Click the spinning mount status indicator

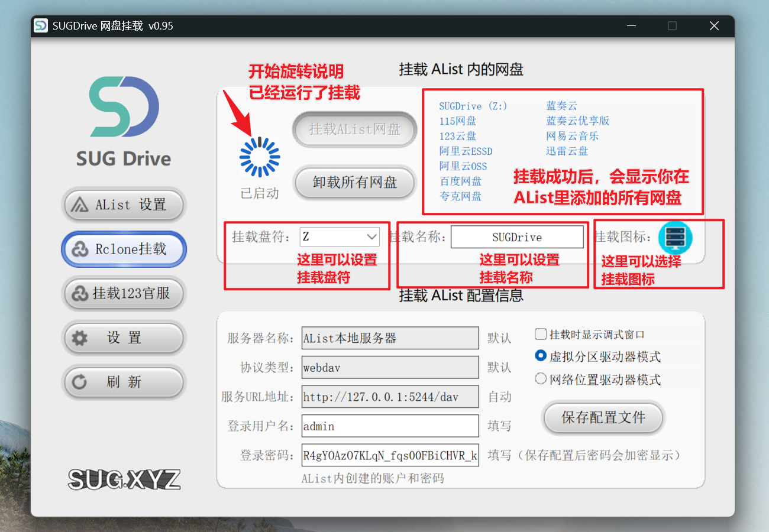coord(260,157)
